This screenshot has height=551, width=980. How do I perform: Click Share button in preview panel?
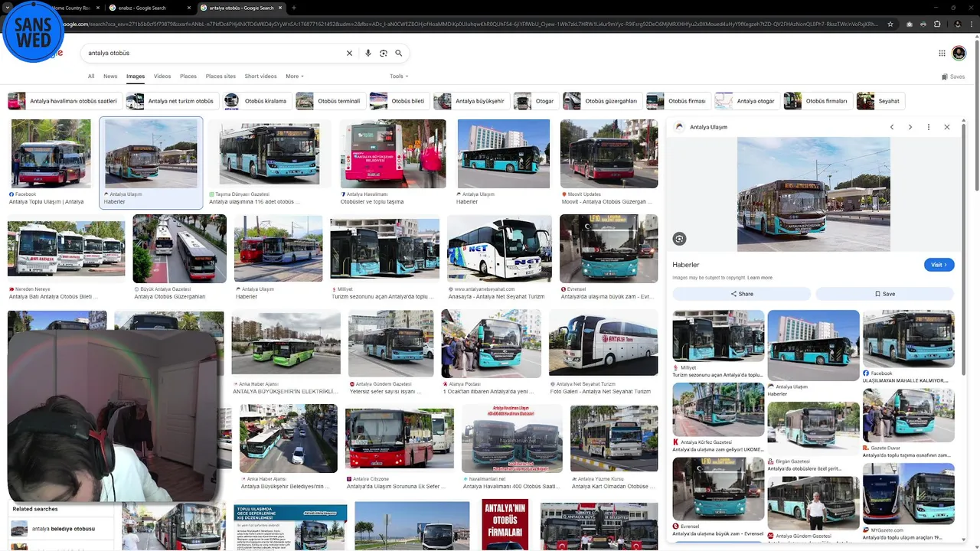[x=741, y=294]
